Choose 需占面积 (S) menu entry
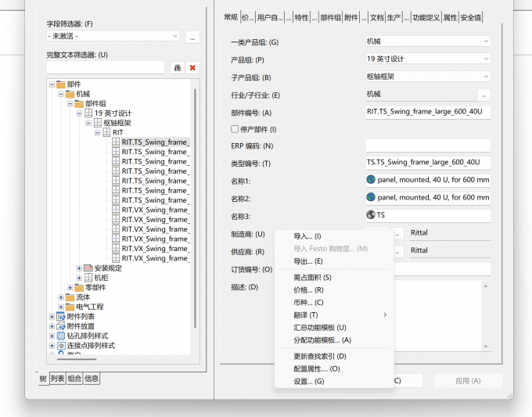This screenshot has width=532, height=417. (334, 278)
